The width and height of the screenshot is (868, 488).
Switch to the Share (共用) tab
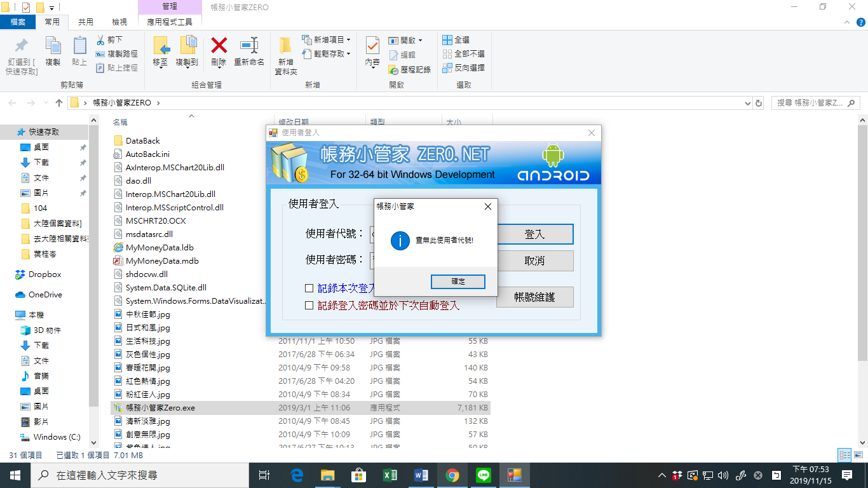point(85,22)
